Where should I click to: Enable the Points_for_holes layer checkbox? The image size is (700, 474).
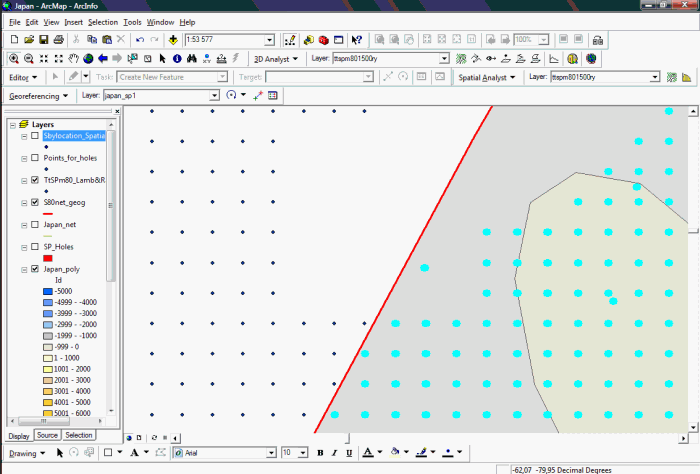[35, 158]
